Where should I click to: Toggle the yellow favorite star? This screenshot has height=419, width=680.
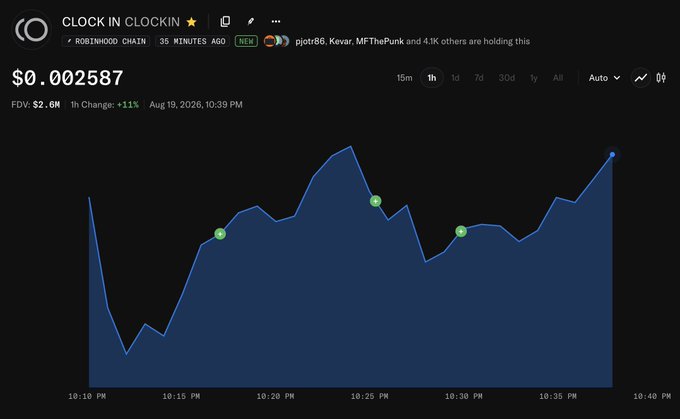(191, 22)
